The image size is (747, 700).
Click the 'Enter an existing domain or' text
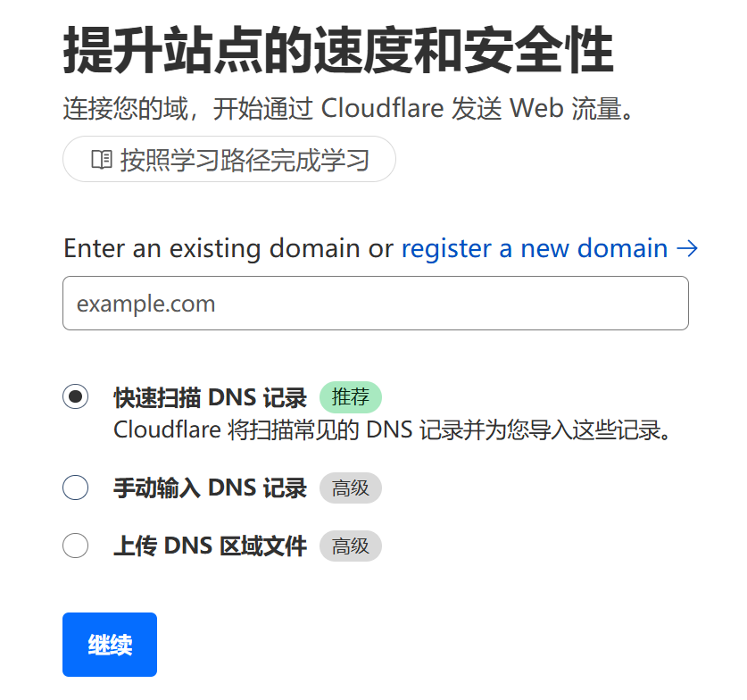[x=228, y=248]
